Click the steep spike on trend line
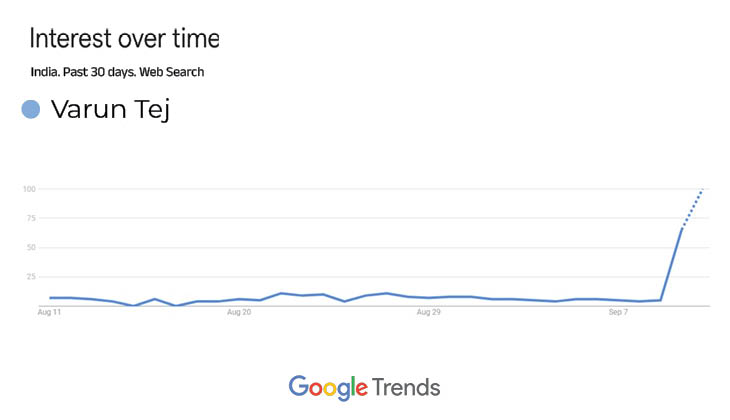This screenshot has width=730, height=420. pos(671,264)
